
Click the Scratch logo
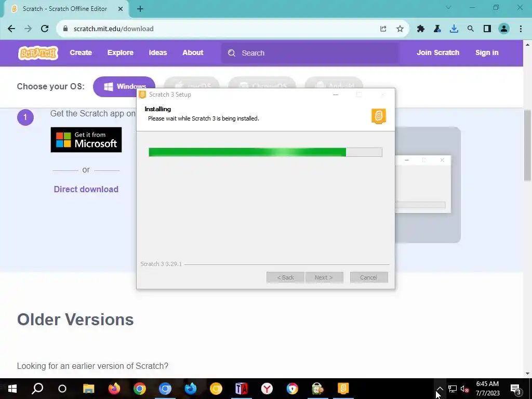coord(38,53)
